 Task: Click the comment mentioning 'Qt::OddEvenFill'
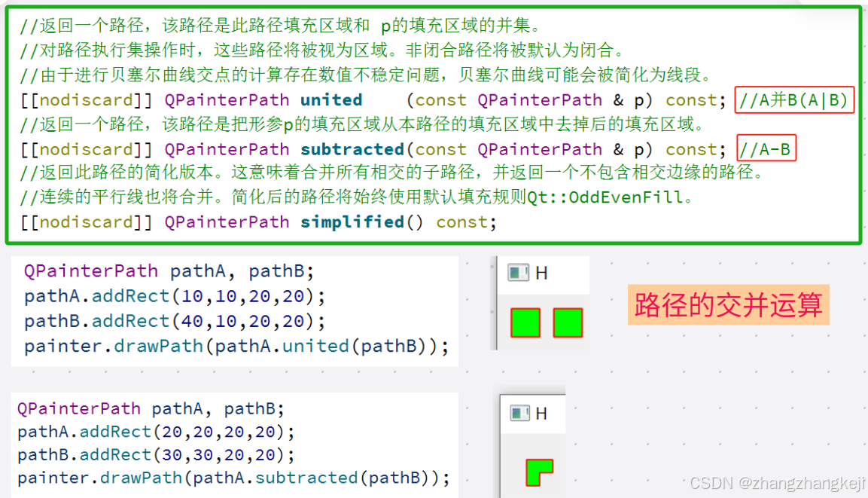[356, 197]
